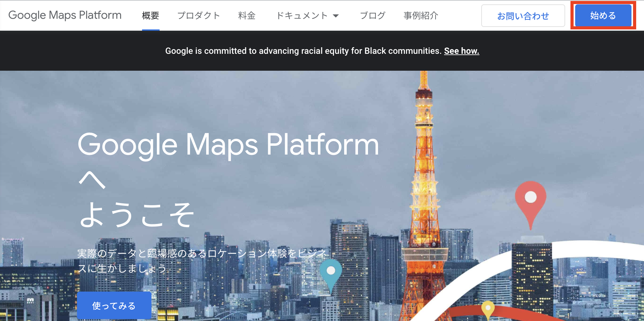644x321 pixels.
Task: Click the 実際のデータと臨場感 subtitle text
Action: coord(202,261)
